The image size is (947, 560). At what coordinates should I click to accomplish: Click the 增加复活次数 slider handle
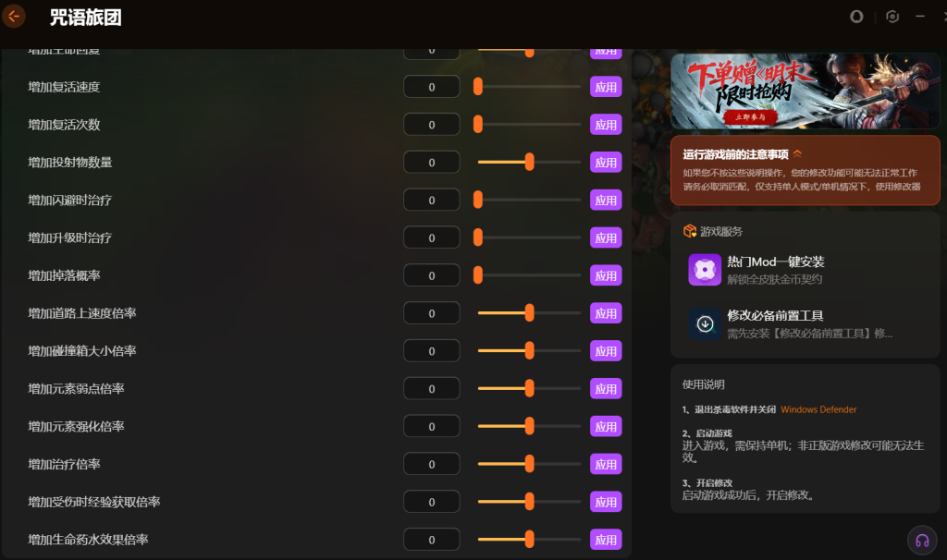[478, 125]
